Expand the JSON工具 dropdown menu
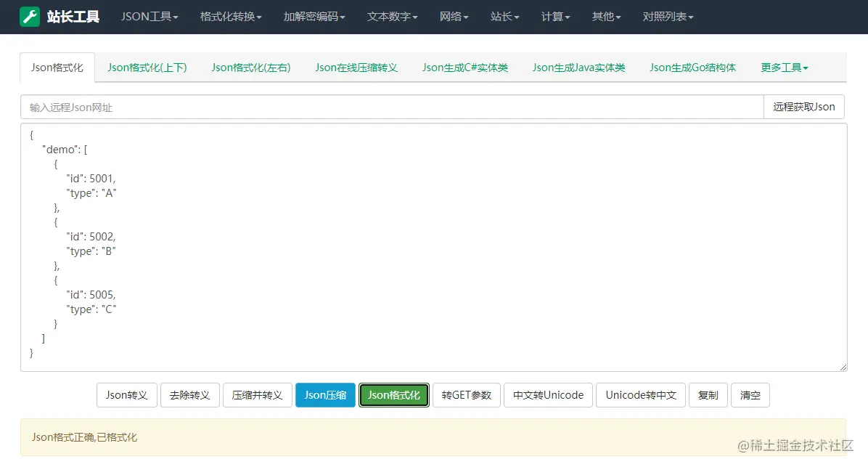This screenshot has height=467, width=868. [150, 17]
